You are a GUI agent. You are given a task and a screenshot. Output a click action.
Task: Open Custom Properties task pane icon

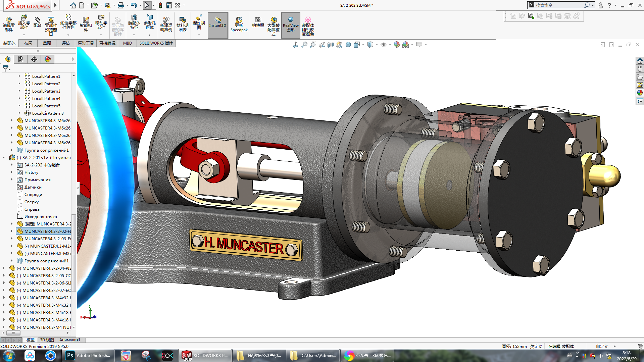click(x=640, y=101)
